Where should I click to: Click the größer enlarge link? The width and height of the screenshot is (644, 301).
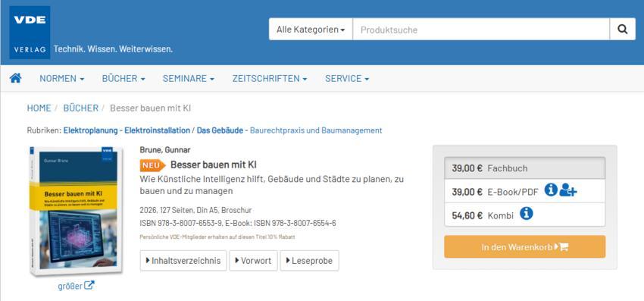click(76, 285)
